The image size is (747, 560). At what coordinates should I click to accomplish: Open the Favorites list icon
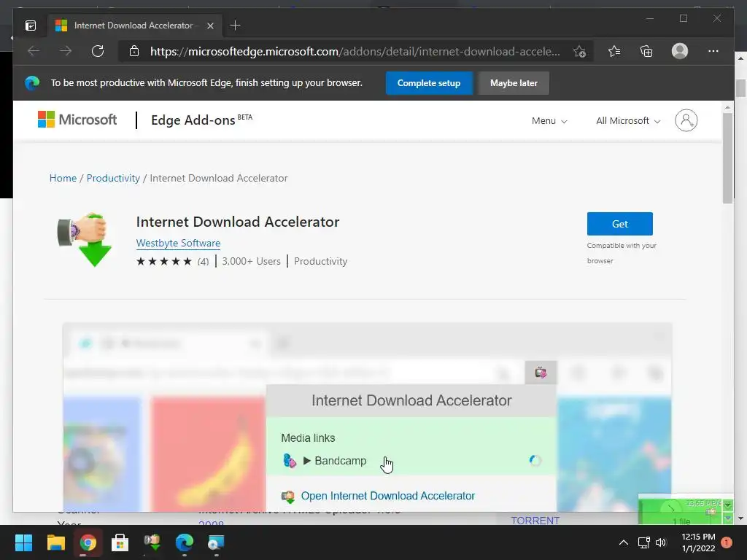(614, 51)
